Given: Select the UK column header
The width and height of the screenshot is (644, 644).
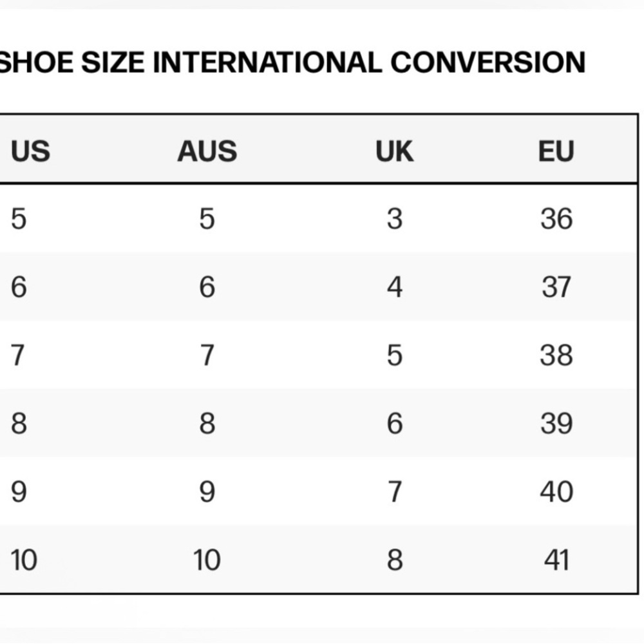Looking at the screenshot, I should pyautogui.click(x=394, y=151).
